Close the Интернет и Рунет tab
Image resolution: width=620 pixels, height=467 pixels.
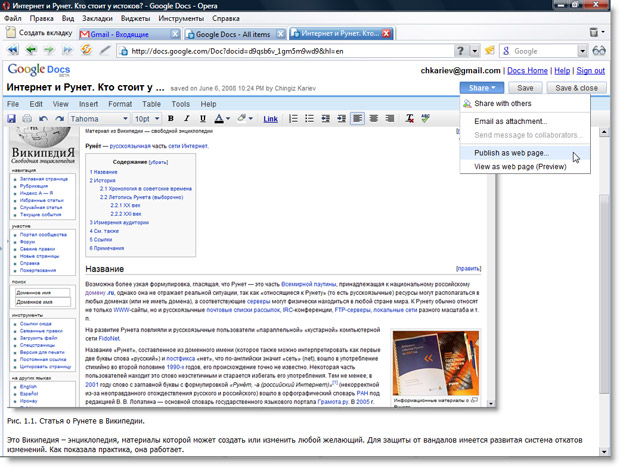[x=387, y=34]
